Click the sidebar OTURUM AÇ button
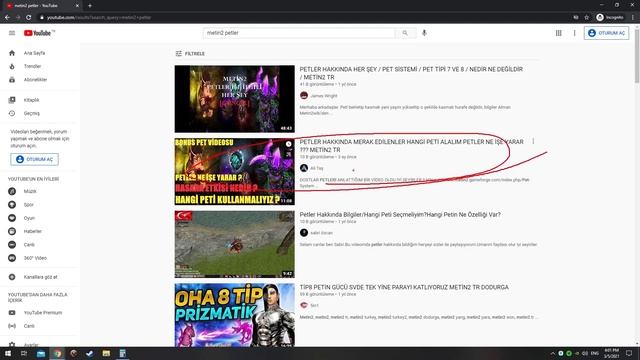The height and width of the screenshot is (360, 640). (x=34, y=159)
